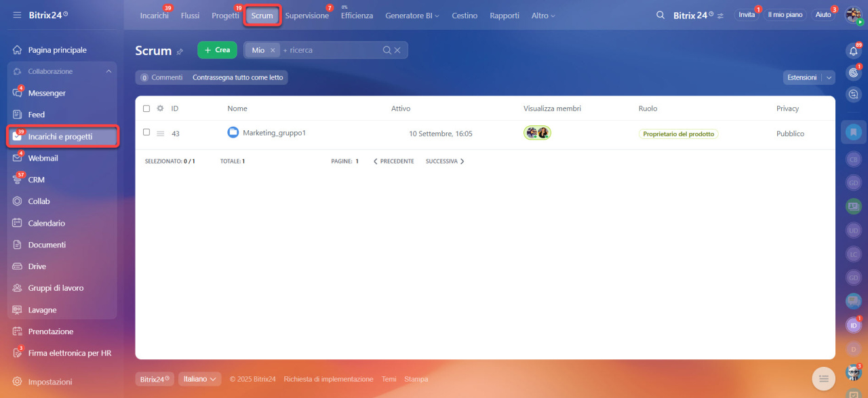Click the magnifier icon inside the filter field
This screenshot has height=398, width=868.
(x=387, y=50)
